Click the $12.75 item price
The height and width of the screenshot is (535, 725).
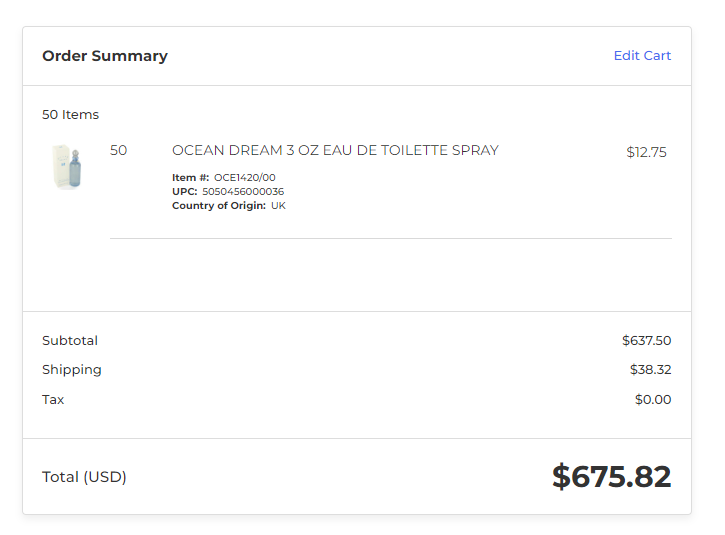pyautogui.click(x=646, y=152)
